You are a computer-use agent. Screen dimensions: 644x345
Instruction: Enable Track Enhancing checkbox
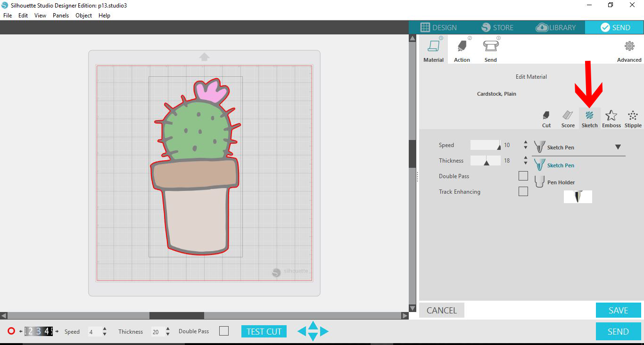tap(523, 191)
